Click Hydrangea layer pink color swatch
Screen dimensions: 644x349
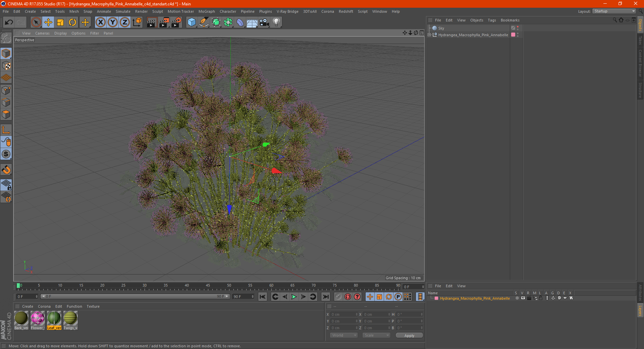(436, 298)
